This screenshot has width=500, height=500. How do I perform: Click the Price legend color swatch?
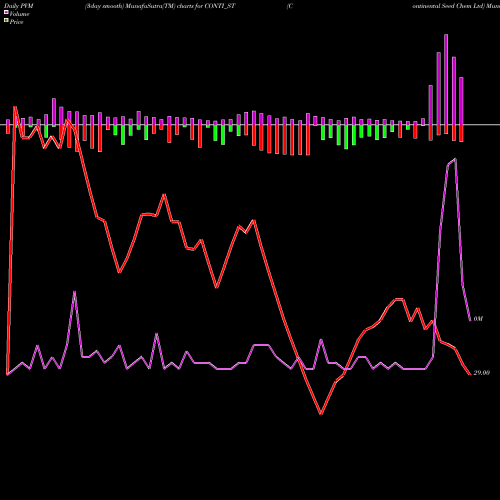click(x=6, y=21)
